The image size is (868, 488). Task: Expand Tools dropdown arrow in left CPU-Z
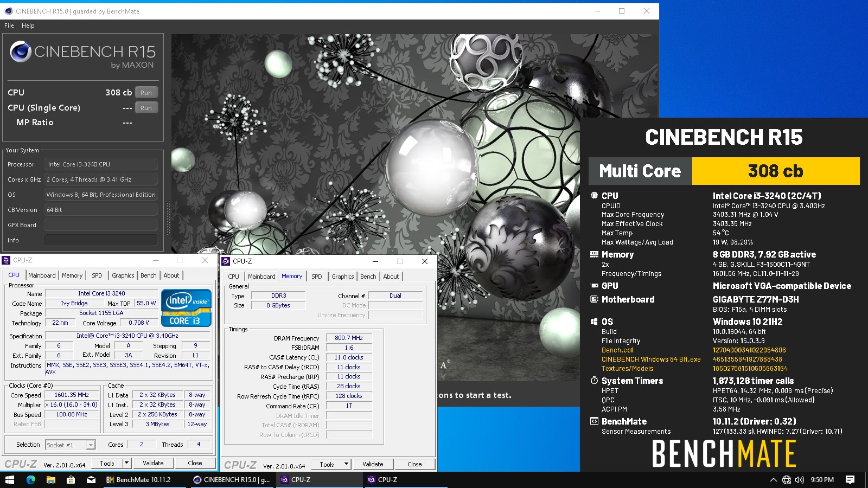click(x=127, y=464)
